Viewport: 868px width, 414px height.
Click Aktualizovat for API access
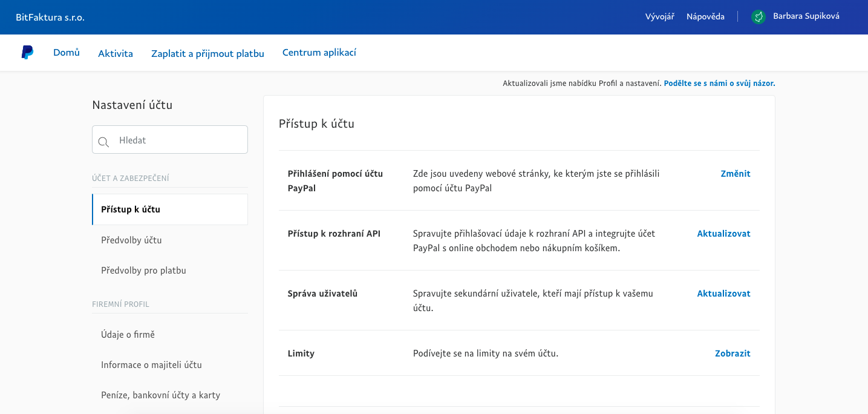[723, 234]
